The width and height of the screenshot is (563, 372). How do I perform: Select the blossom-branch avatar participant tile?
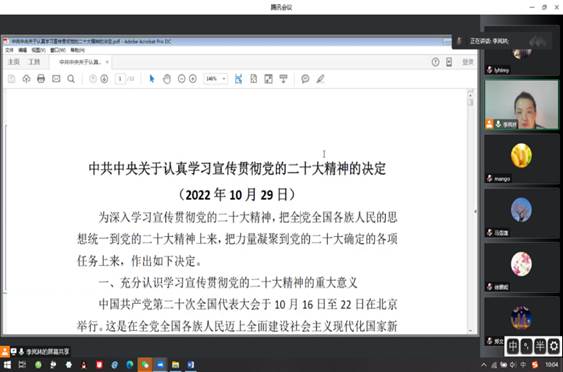tap(522, 213)
